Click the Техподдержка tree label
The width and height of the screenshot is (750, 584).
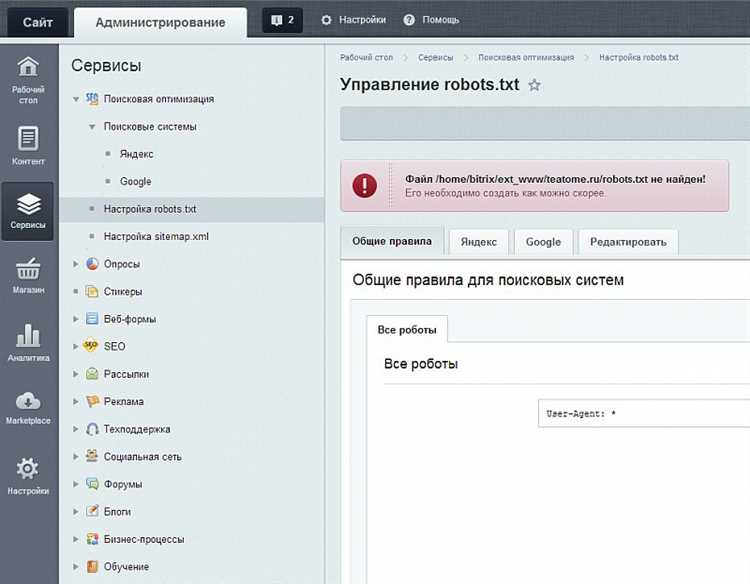[137, 430]
